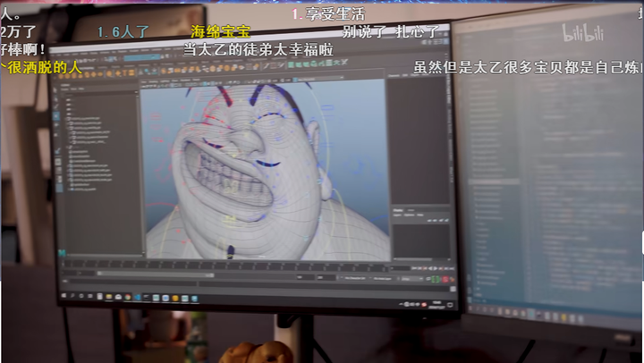Open the character set dropdown below timeline
644x363 pixels.
pyautogui.click(x=354, y=278)
